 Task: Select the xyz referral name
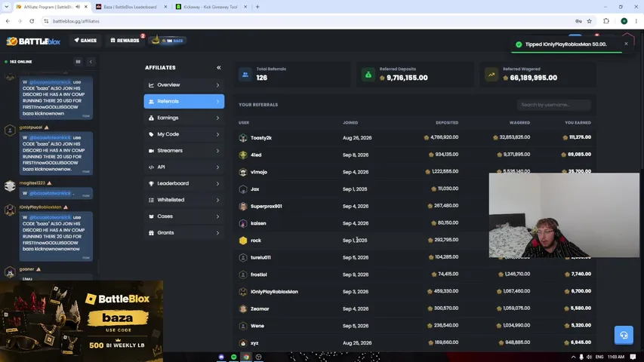tap(254, 343)
